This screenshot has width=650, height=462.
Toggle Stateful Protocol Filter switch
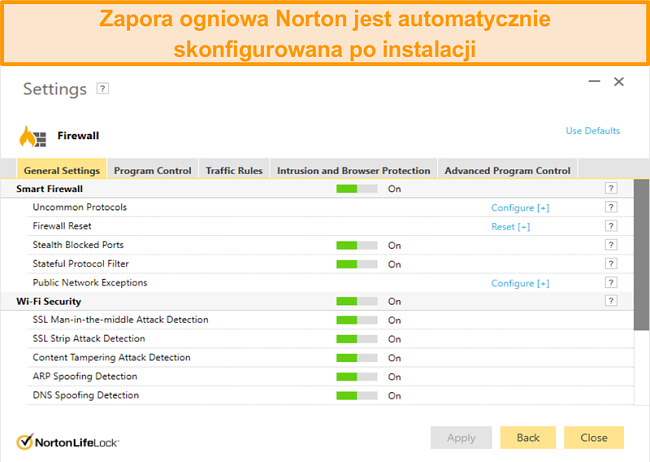pos(357,264)
